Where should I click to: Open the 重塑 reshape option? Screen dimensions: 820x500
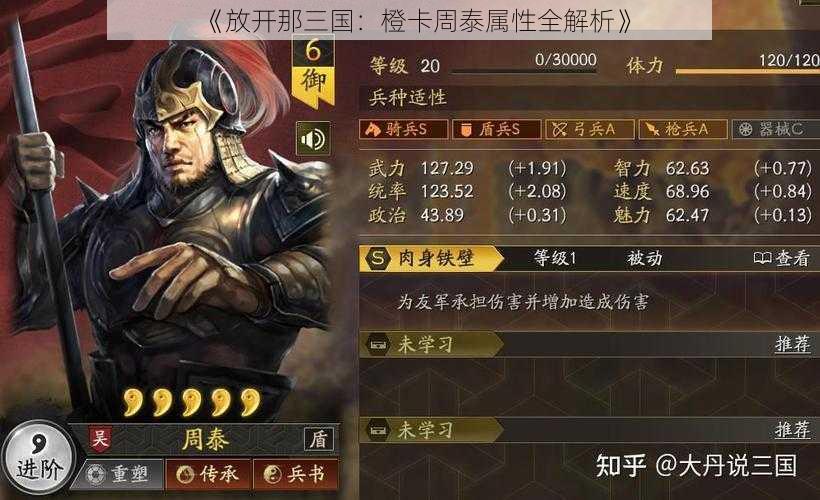pyautogui.click(x=119, y=474)
